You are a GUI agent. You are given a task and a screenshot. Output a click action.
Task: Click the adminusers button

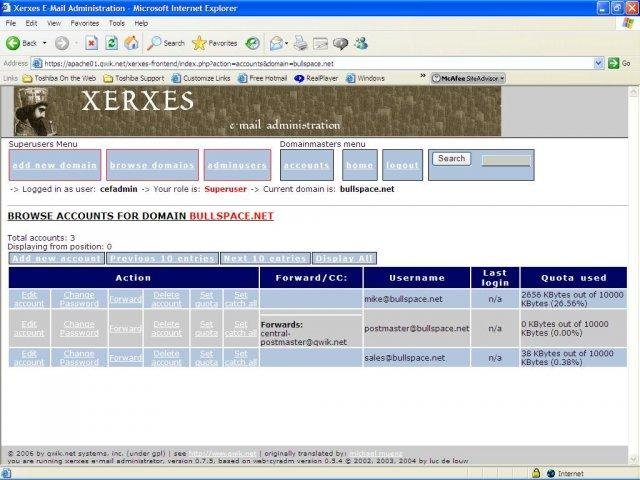pyautogui.click(x=237, y=165)
